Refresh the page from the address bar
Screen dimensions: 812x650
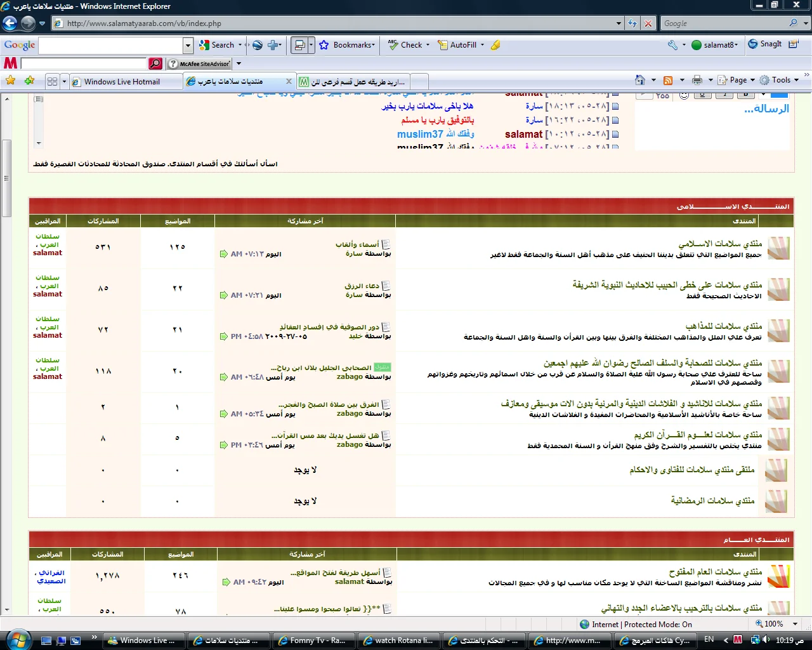click(632, 23)
